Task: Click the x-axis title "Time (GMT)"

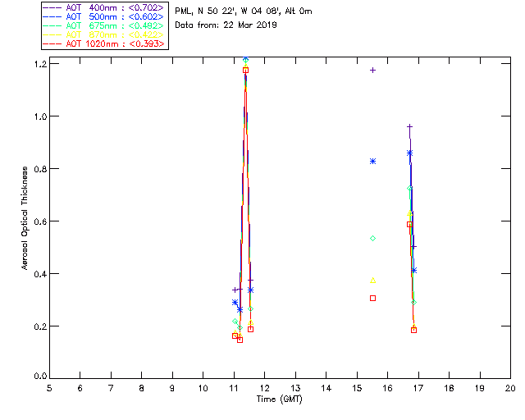Action: point(279,399)
